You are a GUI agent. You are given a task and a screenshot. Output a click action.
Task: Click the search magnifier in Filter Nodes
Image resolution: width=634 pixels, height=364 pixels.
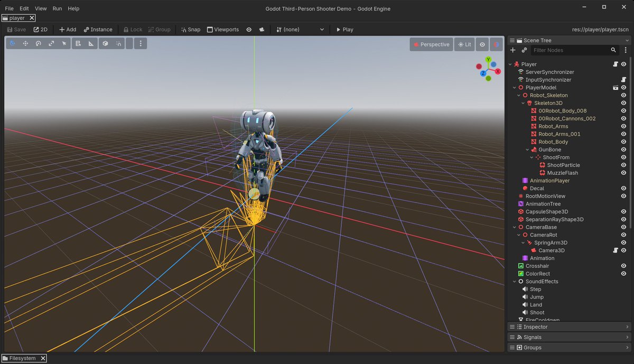pyautogui.click(x=613, y=50)
